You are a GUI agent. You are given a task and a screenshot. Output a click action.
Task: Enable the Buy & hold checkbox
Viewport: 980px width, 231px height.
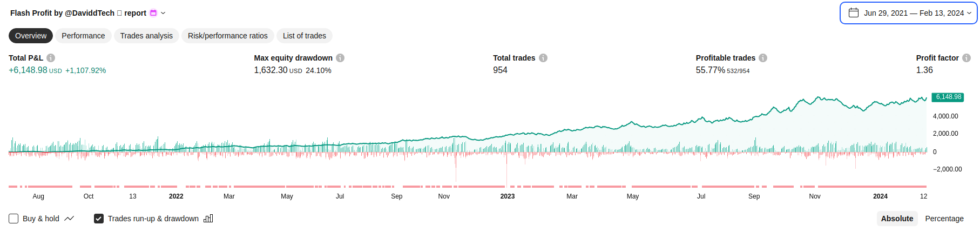[13, 219]
